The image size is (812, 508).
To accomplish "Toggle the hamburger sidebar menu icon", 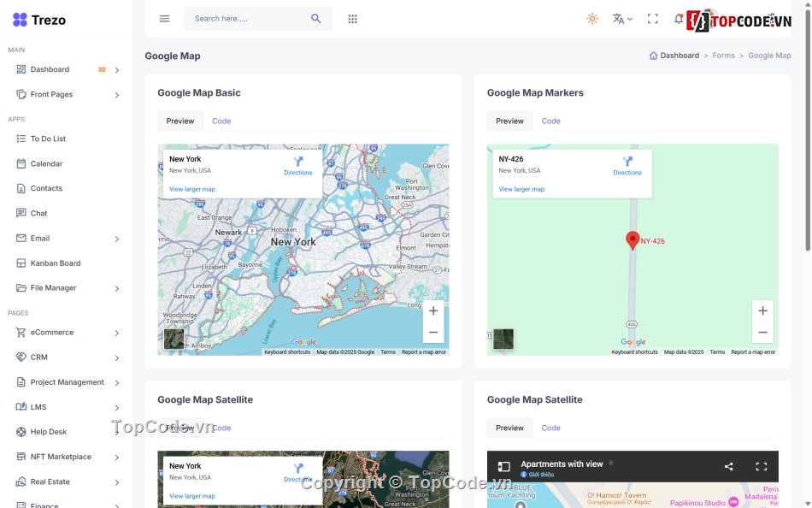I will point(164,19).
